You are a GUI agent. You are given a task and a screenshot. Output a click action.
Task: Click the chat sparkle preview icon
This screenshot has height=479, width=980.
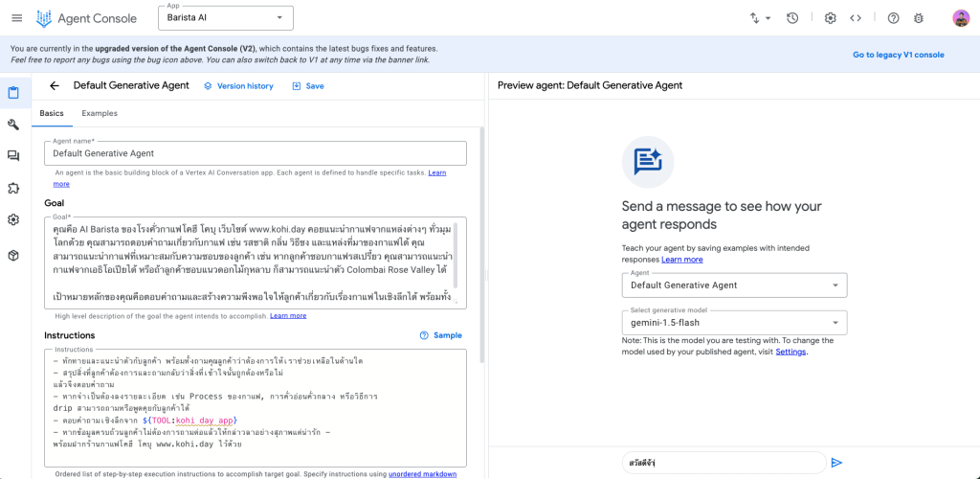click(x=648, y=162)
